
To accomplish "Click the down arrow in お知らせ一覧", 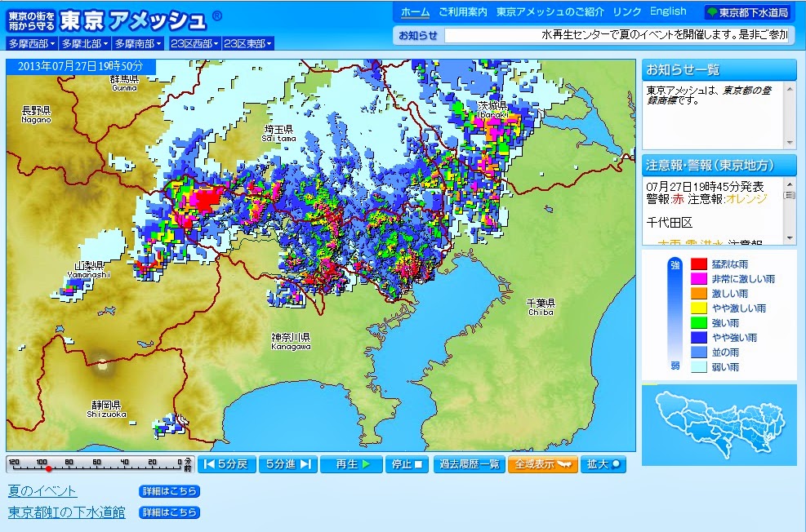I will pyautogui.click(x=790, y=143).
